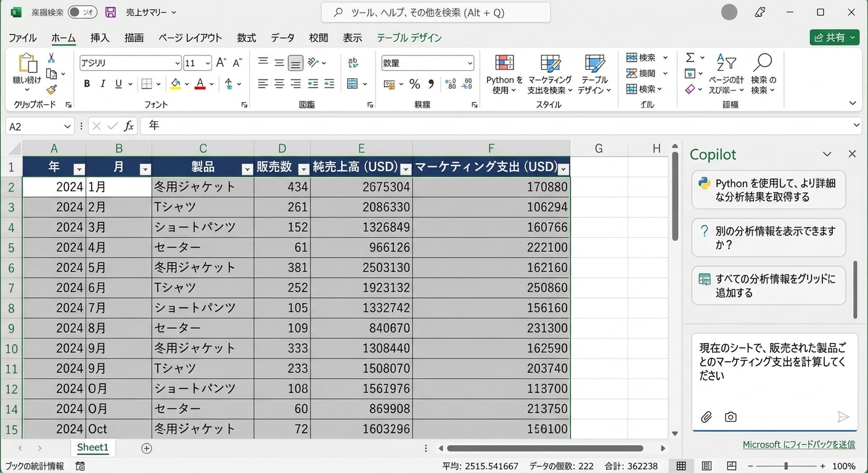Open the ファイル menu tab
The image size is (868, 473).
point(22,38)
